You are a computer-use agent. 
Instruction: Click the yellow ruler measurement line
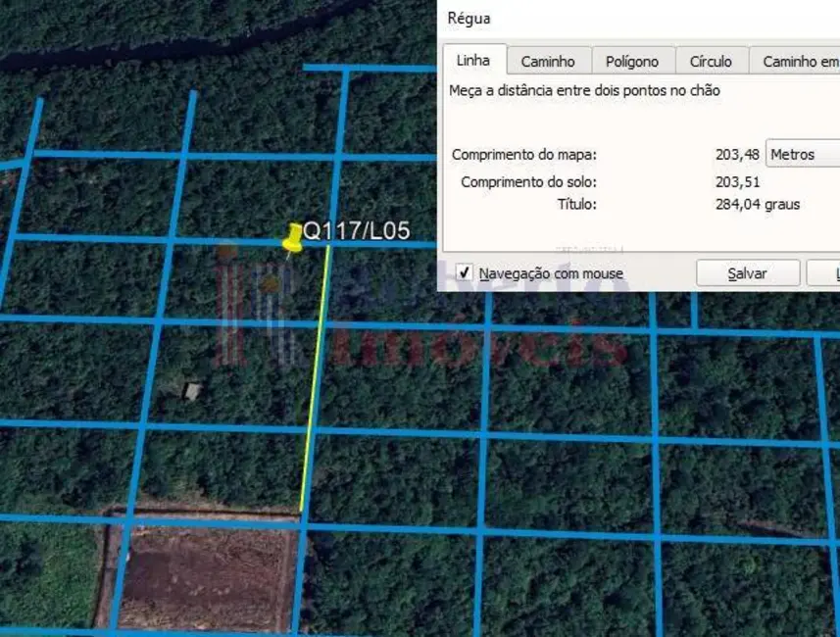pos(315,377)
